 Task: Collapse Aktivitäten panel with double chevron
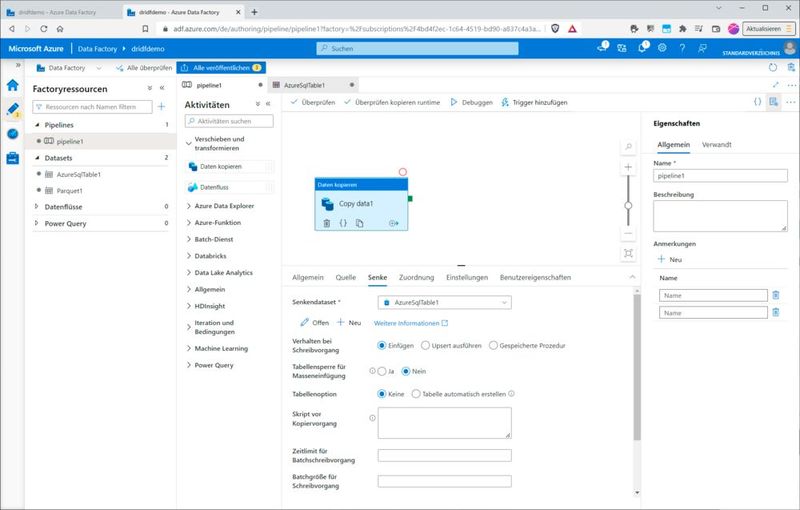pyautogui.click(x=268, y=104)
